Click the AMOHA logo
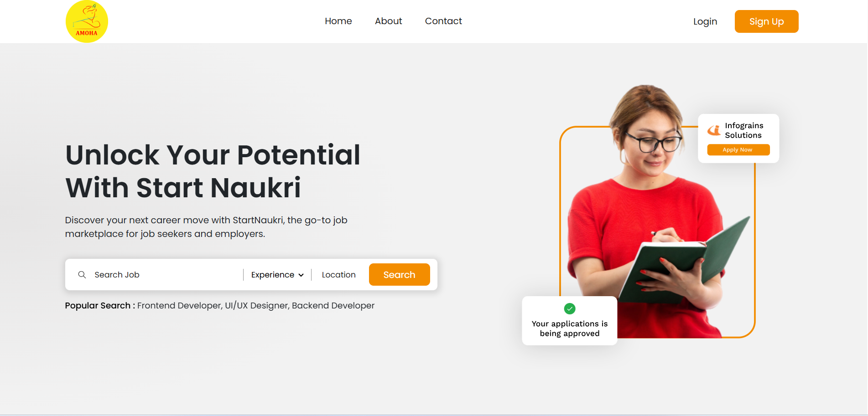 (87, 21)
